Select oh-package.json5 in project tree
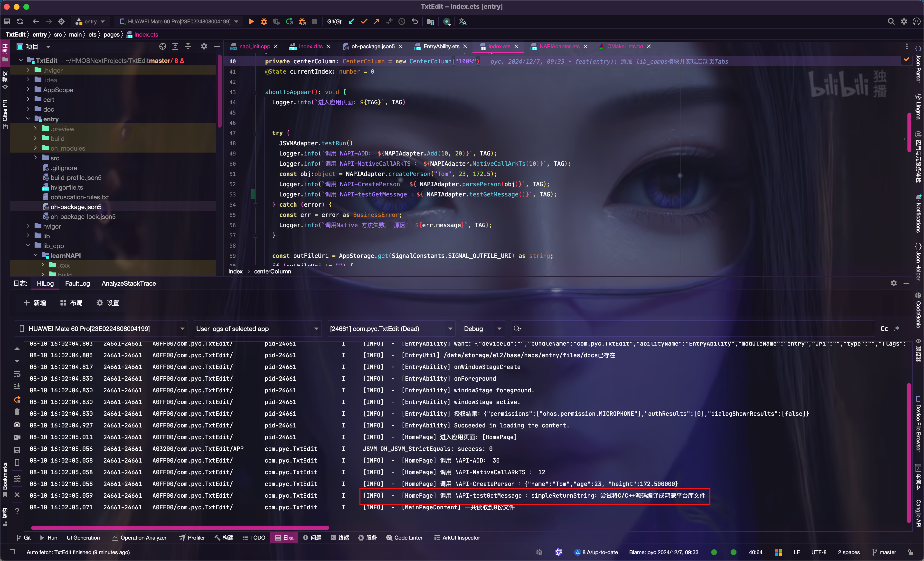924x561 pixels. (76, 207)
